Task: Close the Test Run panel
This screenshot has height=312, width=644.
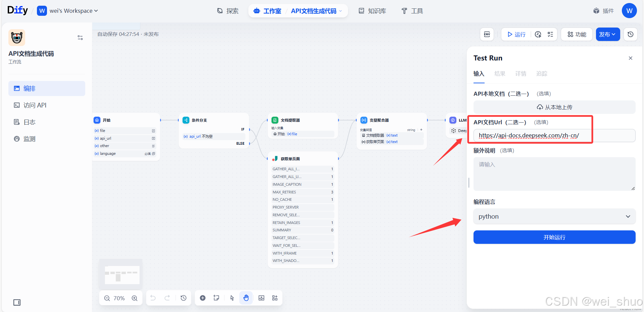Action: point(631,58)
